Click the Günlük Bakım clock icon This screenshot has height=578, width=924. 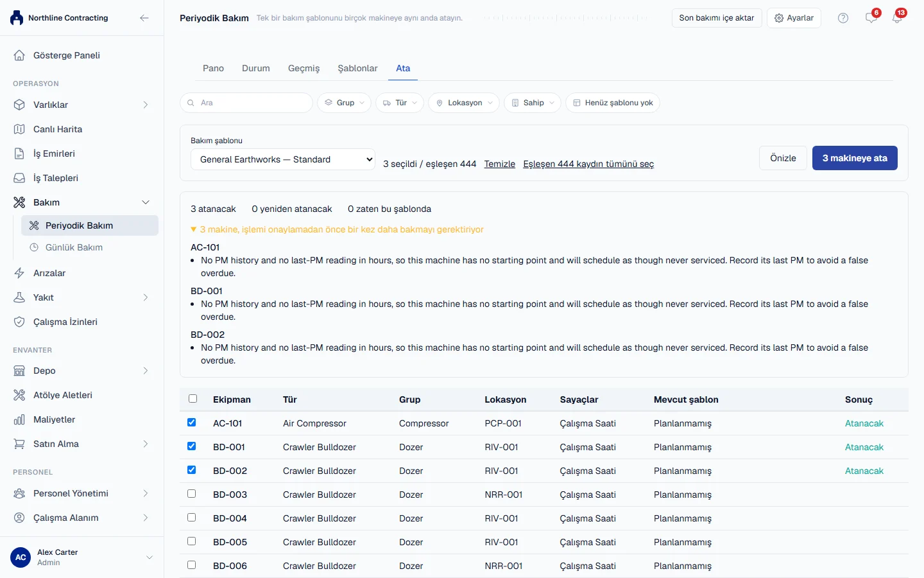[34, 247]
